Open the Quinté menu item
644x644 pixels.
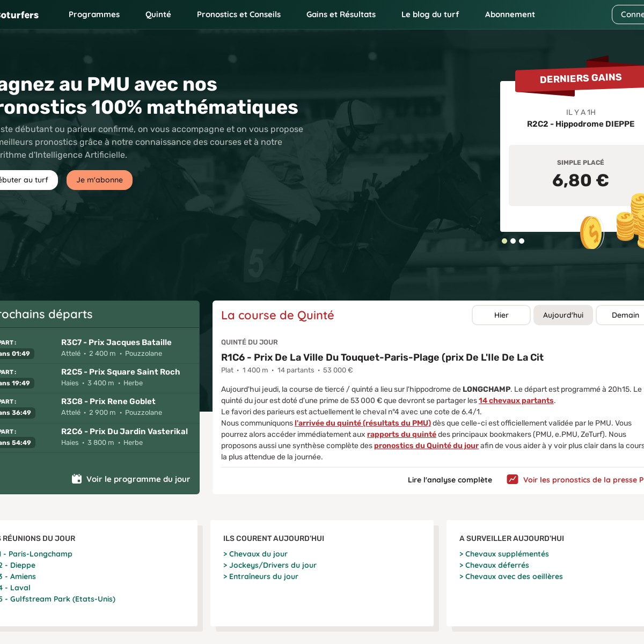(x=158, y=14)
